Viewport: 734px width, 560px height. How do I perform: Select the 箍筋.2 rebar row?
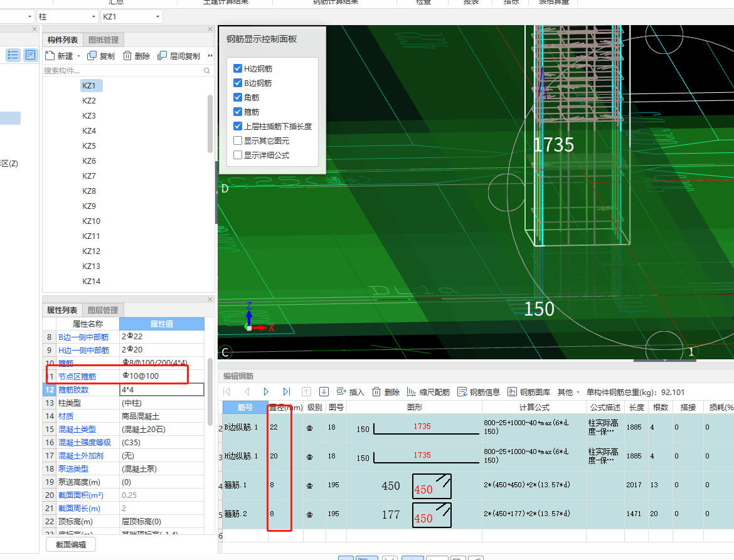tap(477, 514)
